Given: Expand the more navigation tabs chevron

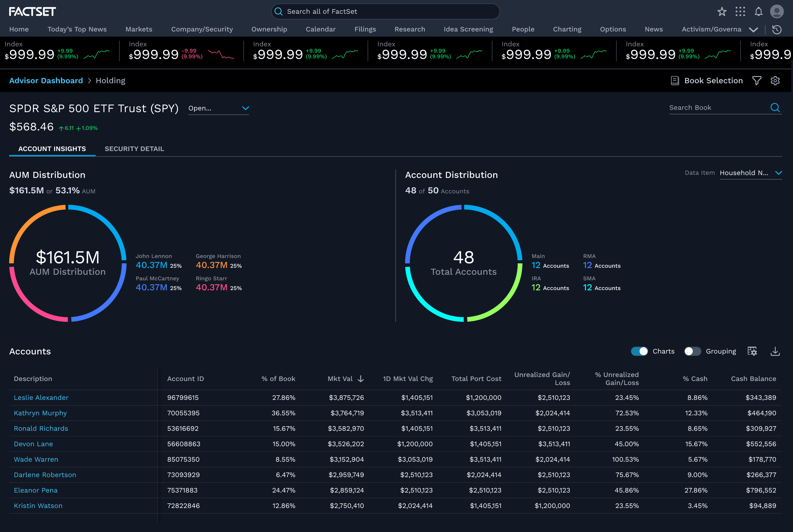Looking at the screenshot, I should coord(753,30).
